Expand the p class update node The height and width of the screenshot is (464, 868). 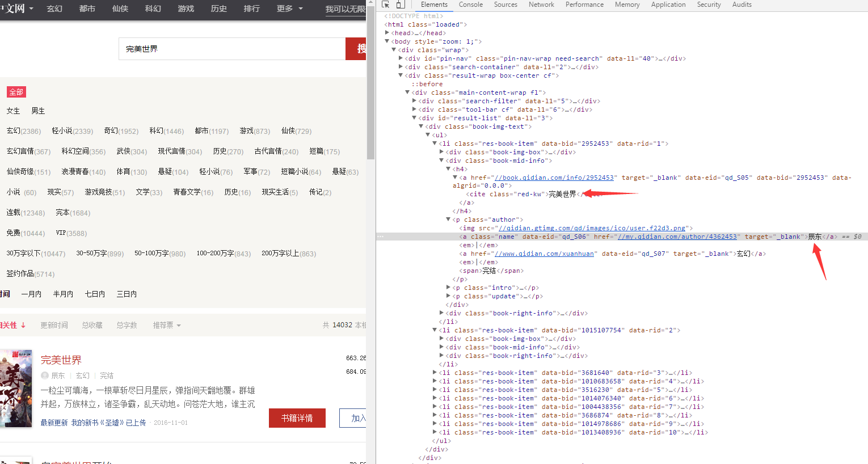448,296
